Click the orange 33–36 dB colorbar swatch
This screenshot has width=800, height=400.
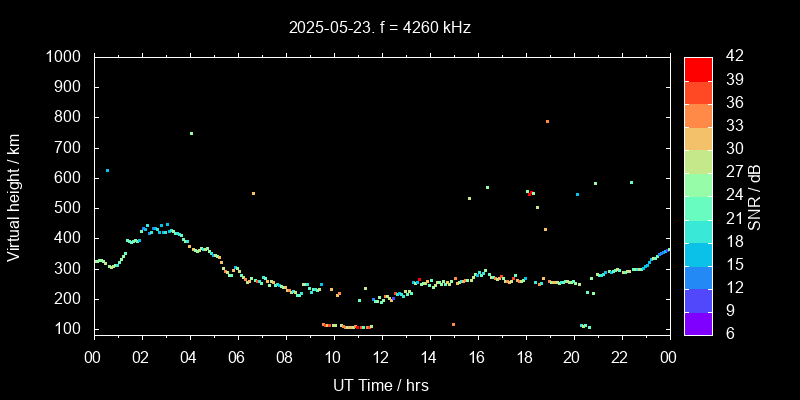[698, 115]
